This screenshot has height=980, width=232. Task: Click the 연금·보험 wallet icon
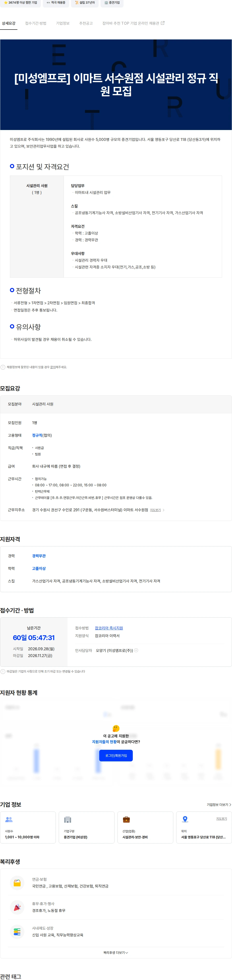point(17,883)
